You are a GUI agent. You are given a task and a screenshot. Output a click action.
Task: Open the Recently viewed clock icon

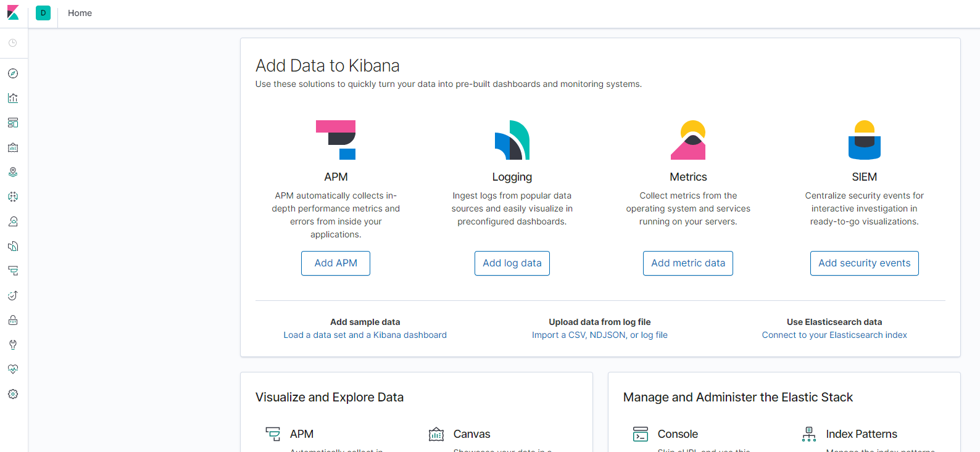13,43
